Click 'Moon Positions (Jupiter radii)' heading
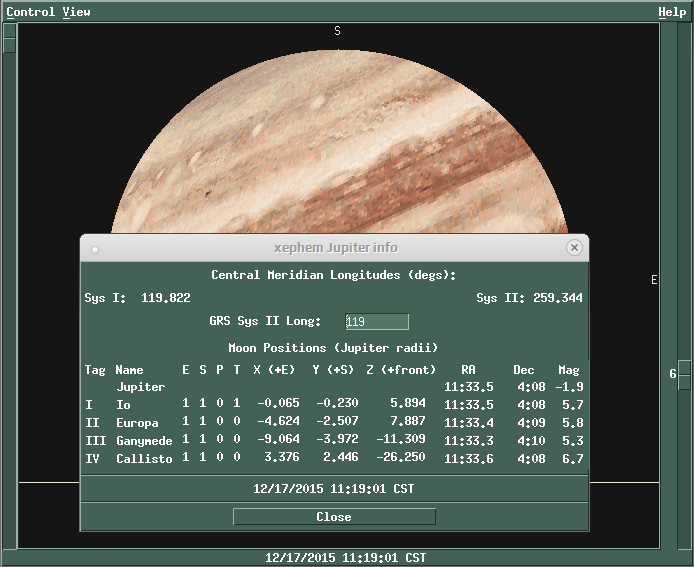 (x=333, y=347)
